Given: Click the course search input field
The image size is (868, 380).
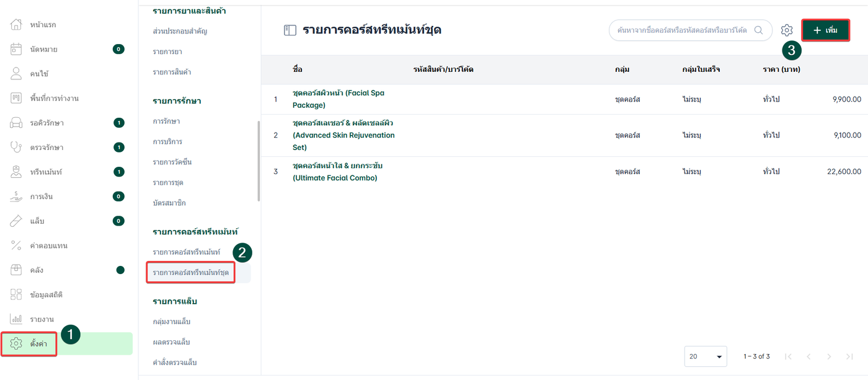Looking at the screenshot, I should coord(682,30).
